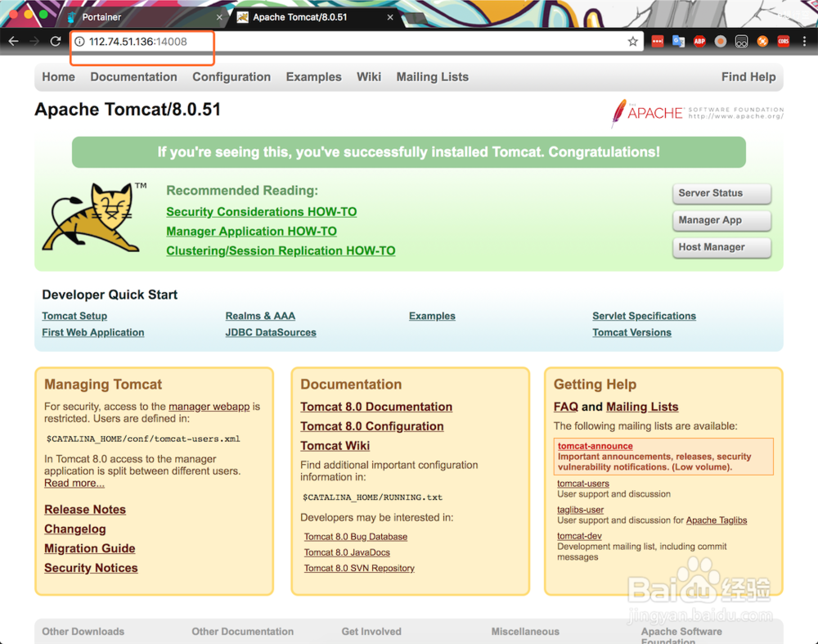Open Tomcat 8.0 Configuration link
The image size is (818, 644).
pos(372,426)
